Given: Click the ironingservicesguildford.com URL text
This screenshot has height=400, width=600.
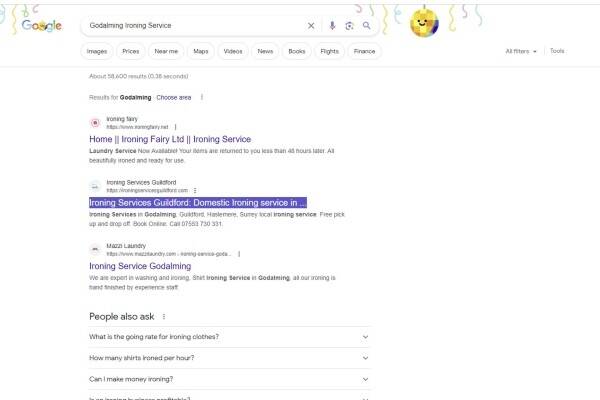Looking at the screenshot, I should (147, 190).
